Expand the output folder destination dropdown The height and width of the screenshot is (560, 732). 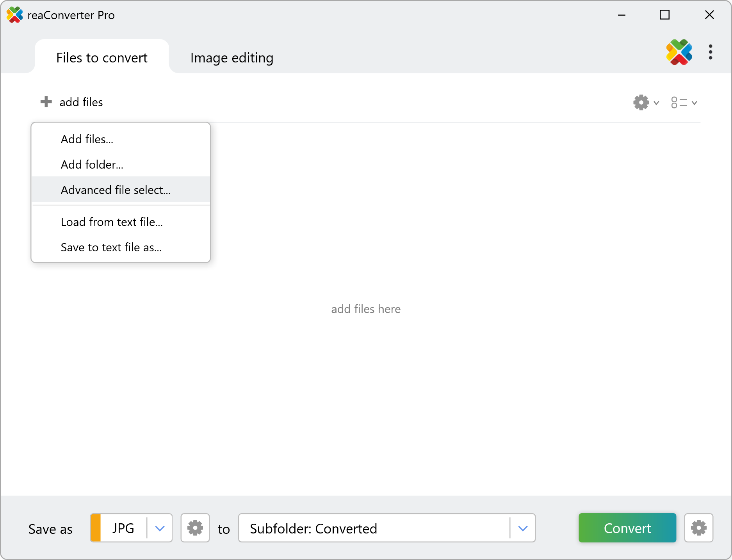[523, 528]
